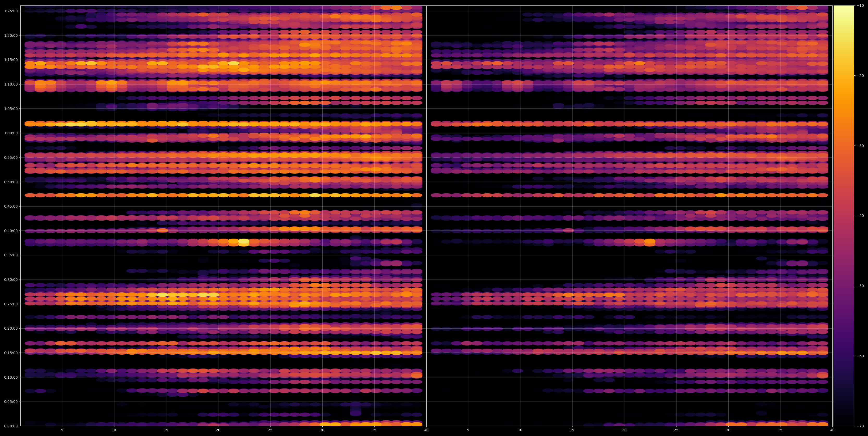Click the −10 colorbar tick label
Image resolution: width=868 pixels, height=436 pixels.
pos(860,5)
